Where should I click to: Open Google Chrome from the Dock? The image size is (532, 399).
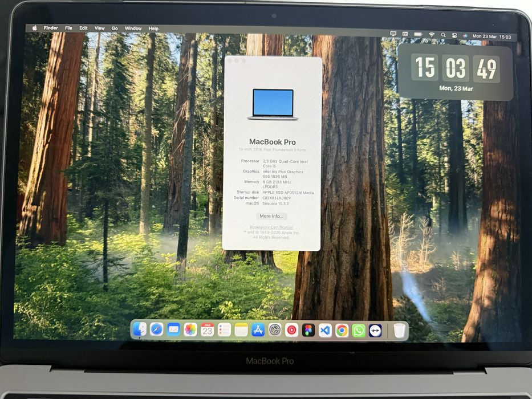[342, 331]
